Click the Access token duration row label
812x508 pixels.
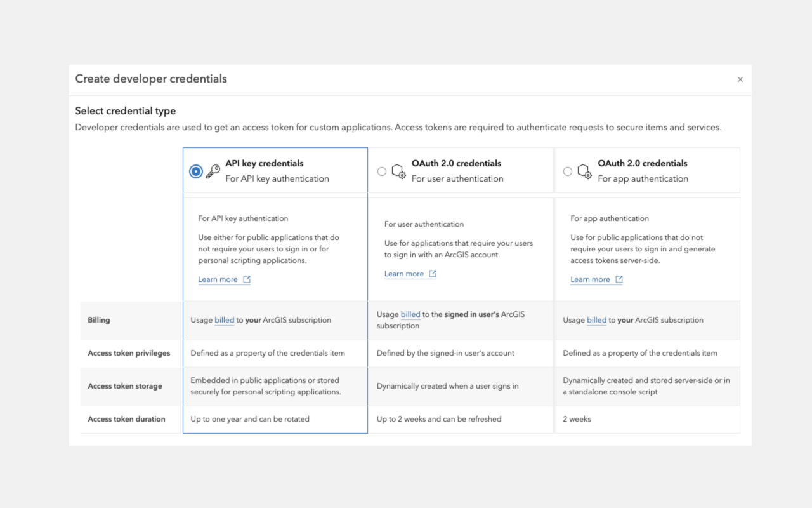tap(126, 419)
